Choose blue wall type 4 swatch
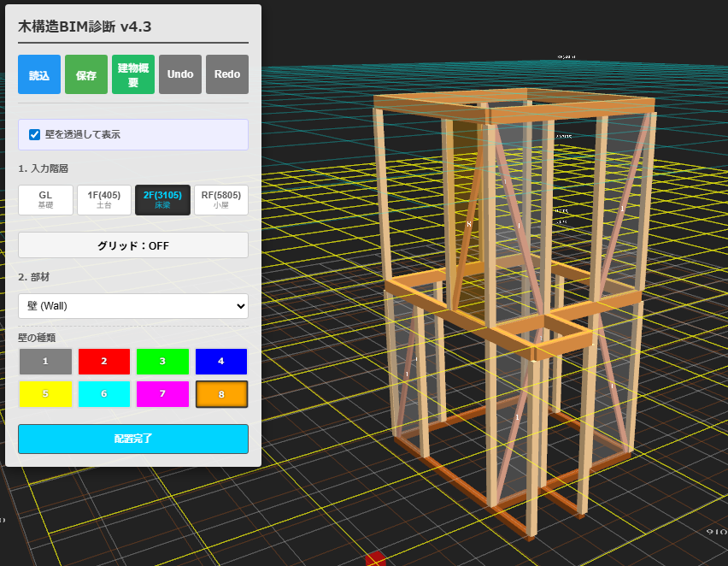This screenshot has width=728, height=566. pos(221,362)
